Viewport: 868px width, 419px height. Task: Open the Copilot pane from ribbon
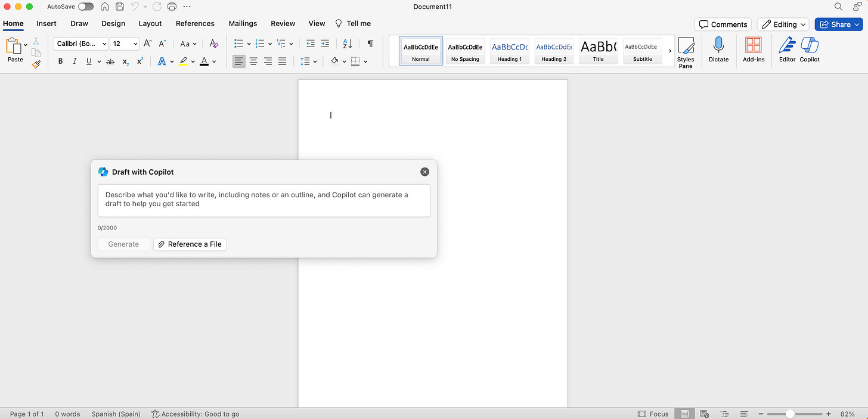(810, 49)
